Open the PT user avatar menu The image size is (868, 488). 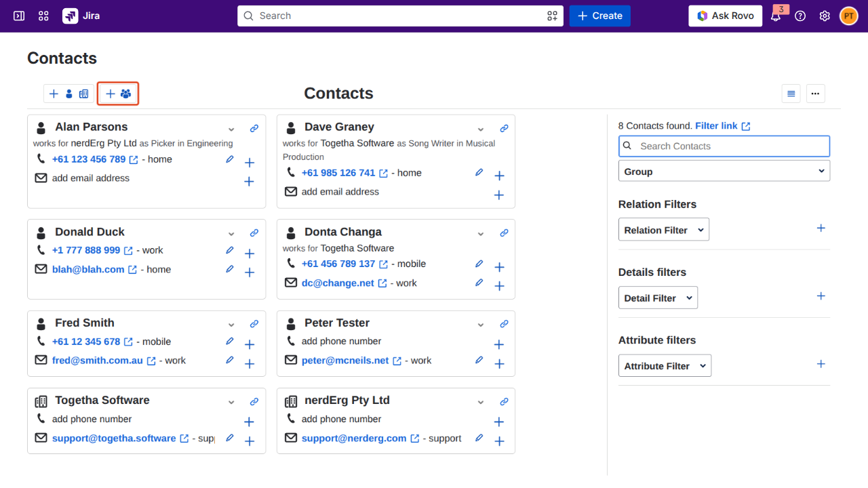coord(849,16)
